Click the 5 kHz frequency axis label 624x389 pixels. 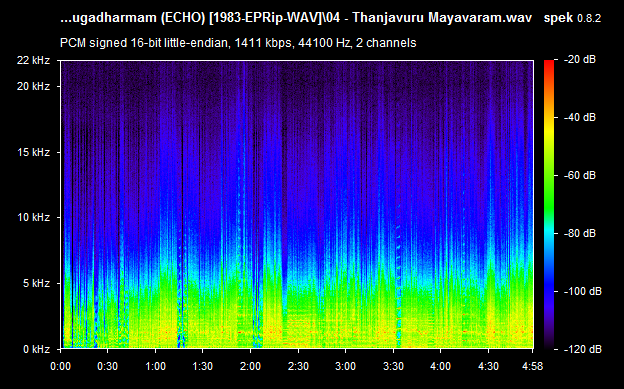tap(36, 283)
